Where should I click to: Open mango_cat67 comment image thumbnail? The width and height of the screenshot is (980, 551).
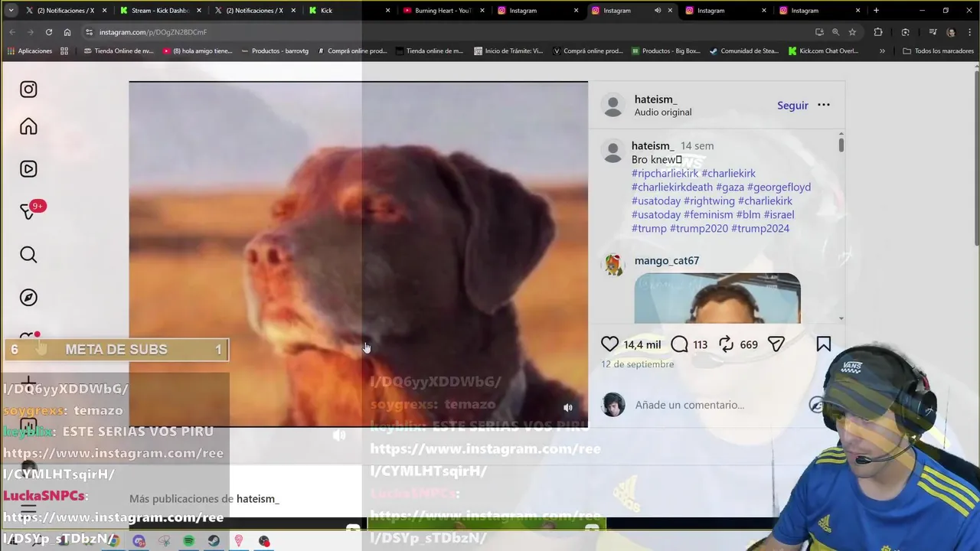(x=717, y=298)
